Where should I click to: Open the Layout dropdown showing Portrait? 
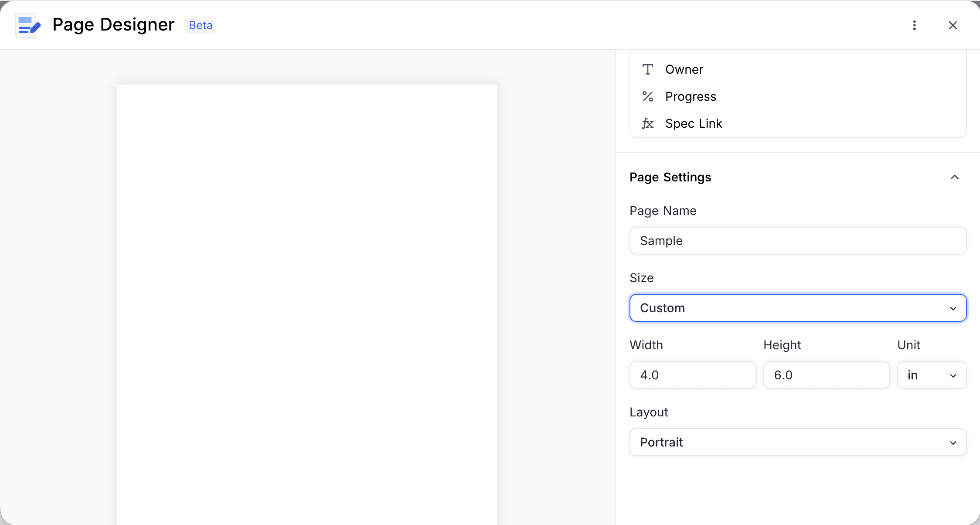pos(798,442)
